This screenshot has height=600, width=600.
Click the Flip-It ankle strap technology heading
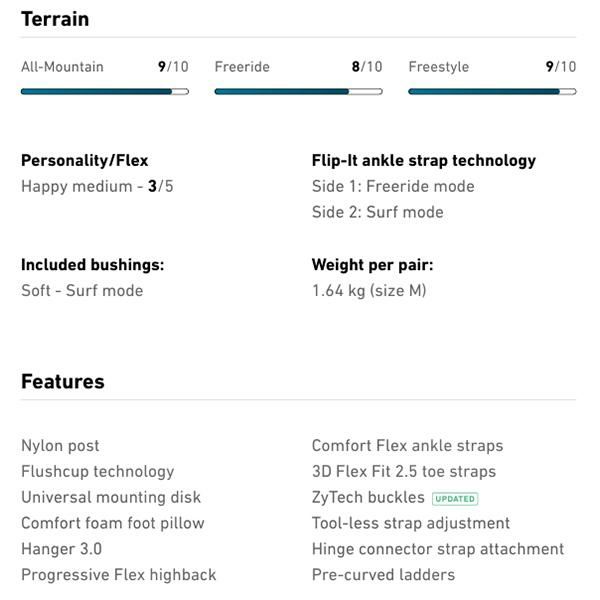point(423,160)
